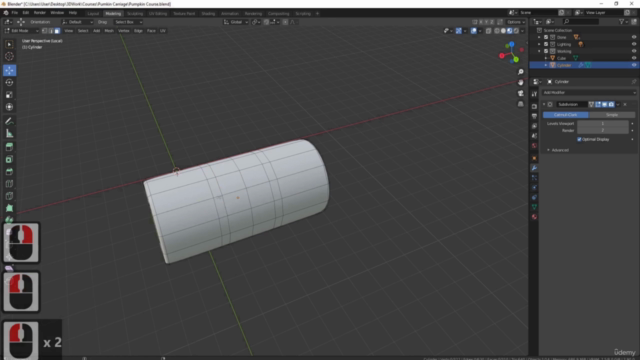640x360 pixels.
Task: Expand the Cube object tree
Action: (x=546, y=58)
